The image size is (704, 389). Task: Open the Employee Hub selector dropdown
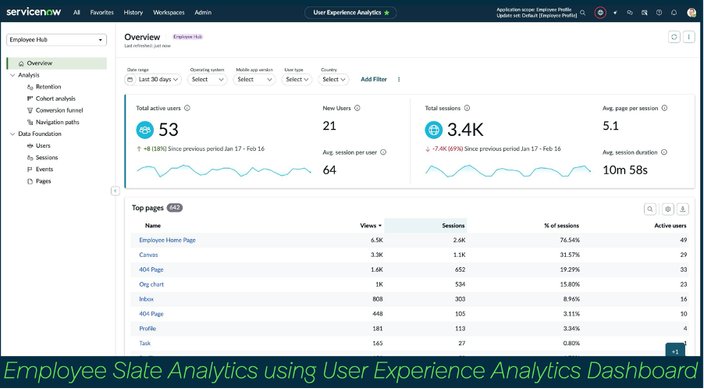pos(57,40)
